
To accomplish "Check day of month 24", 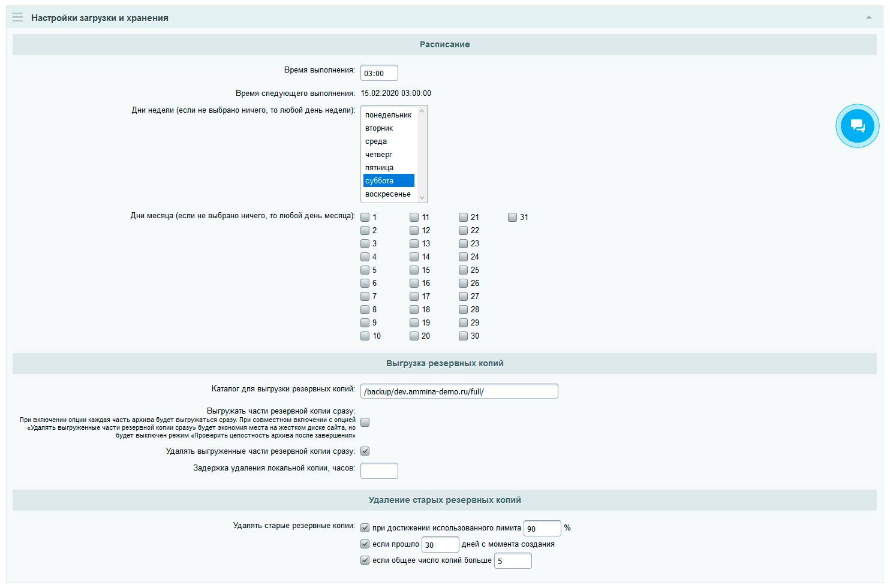I will (463, 257).
